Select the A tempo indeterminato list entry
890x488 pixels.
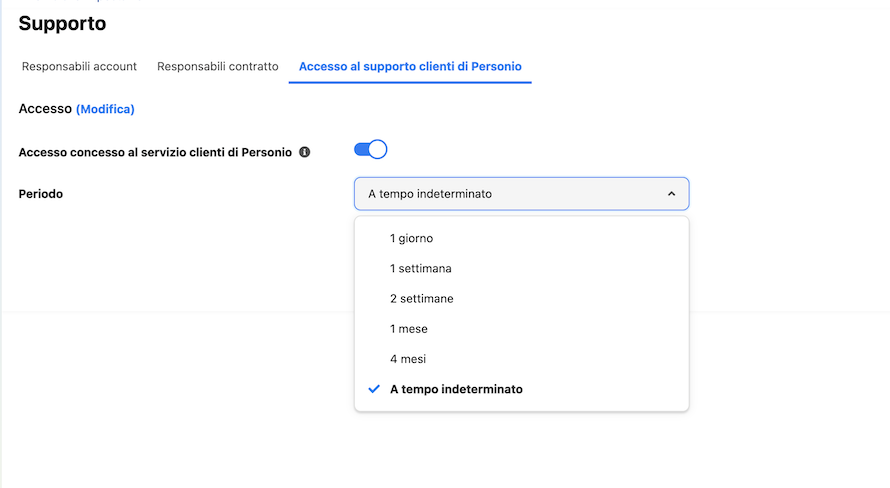tap(522, 389)
